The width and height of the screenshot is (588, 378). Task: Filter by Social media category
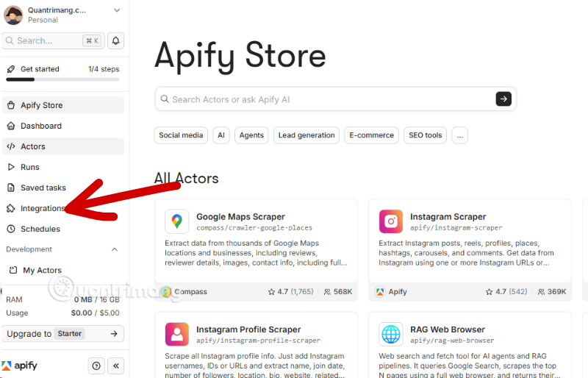pos(181,135)
